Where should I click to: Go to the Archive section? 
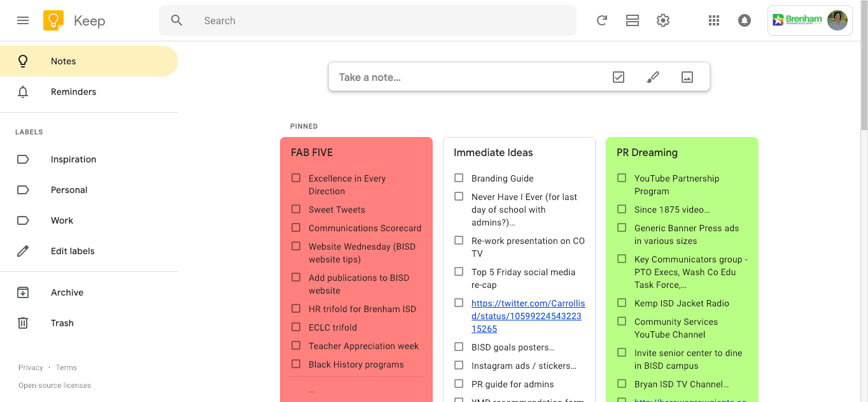[x=67, y=292]
